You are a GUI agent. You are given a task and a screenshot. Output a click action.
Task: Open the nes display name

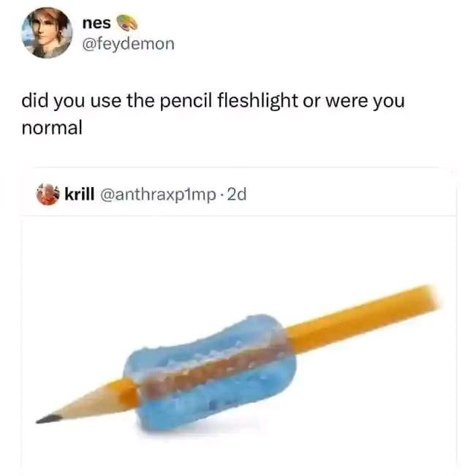pyautogui.click(x=97, y=23)
